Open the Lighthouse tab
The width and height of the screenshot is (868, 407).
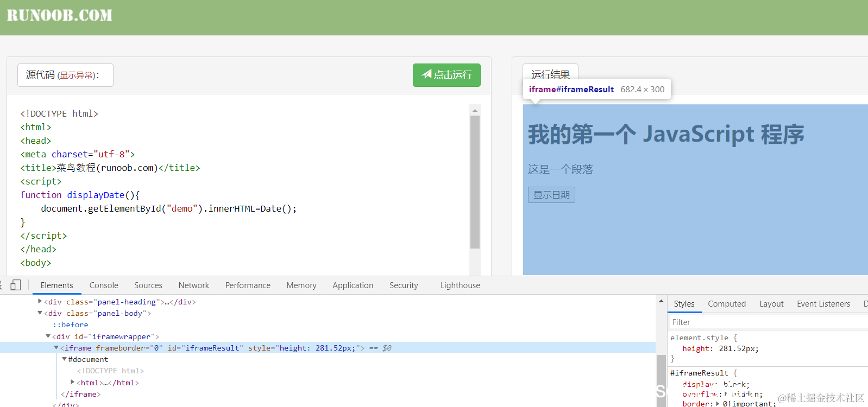click(460, 285)
